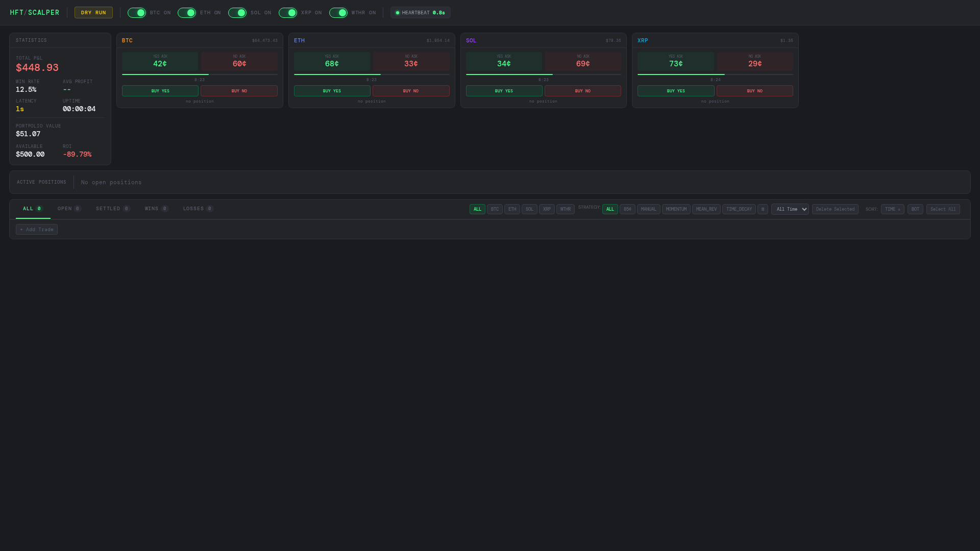The image size is (980, 551).
Task: Click the small icon filter after TIME_DECAY
Action: coord(763,209)
